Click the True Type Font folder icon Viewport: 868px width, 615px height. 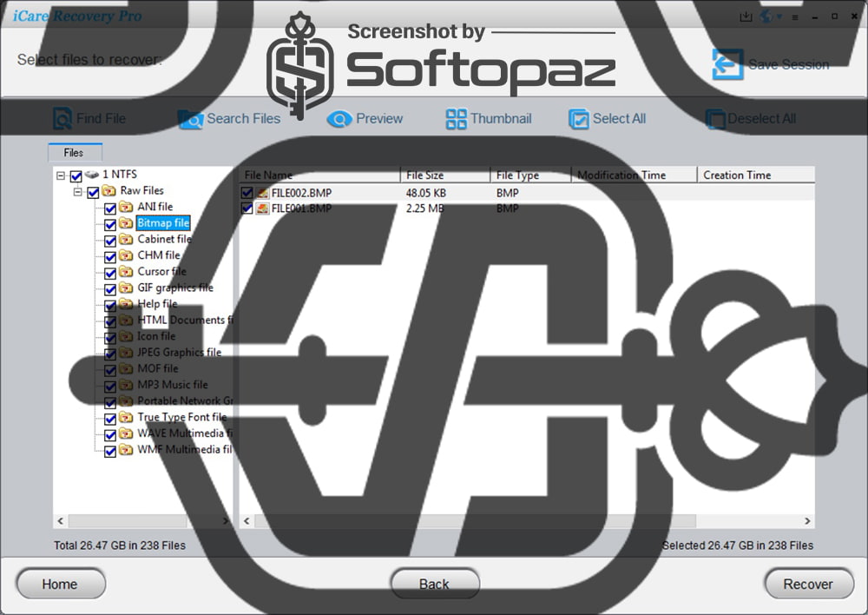(x=126, y=417)
